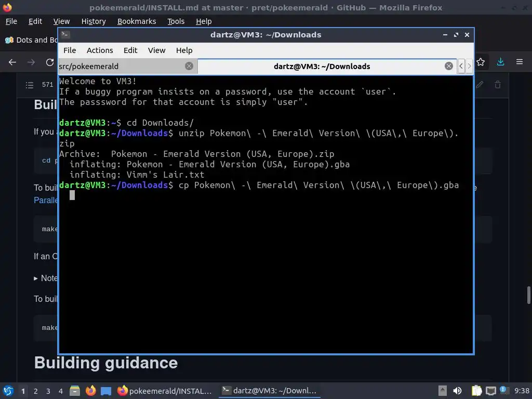
Task: Activate pokeemerald/INSTALL Firefox taskbar entry
Action: [x=165, y=391]
